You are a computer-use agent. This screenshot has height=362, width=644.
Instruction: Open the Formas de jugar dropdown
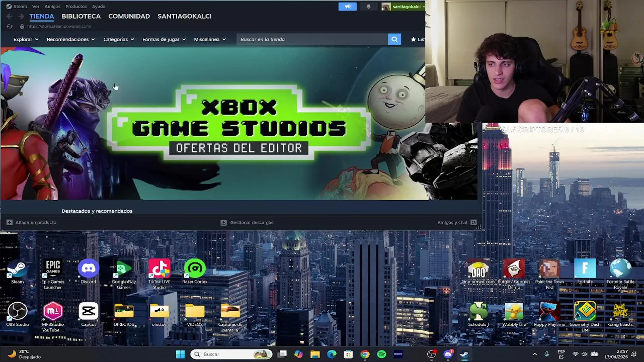point(164,39)
